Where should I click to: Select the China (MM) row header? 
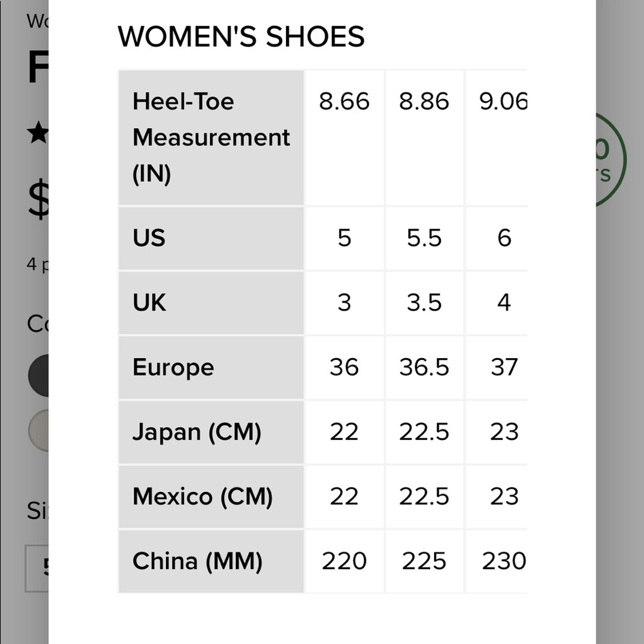point(211,561)
